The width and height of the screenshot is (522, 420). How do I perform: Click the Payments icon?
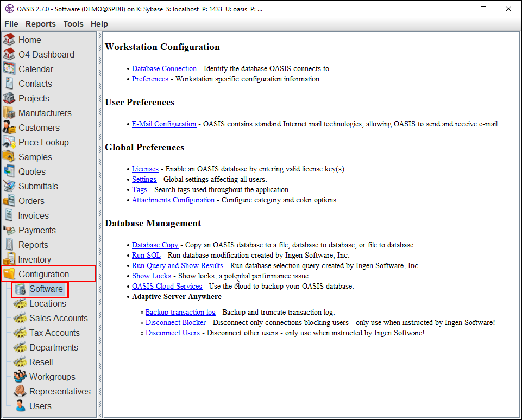point(9,230)
